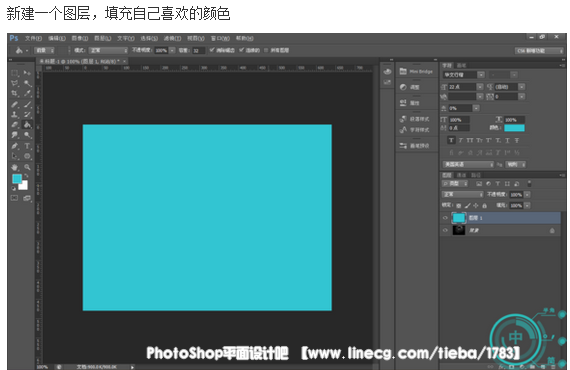This screenshot has height=370, width=570.
Task: Open the 锐利 anti-aliasing dropdown
Action: pos(516,165)
